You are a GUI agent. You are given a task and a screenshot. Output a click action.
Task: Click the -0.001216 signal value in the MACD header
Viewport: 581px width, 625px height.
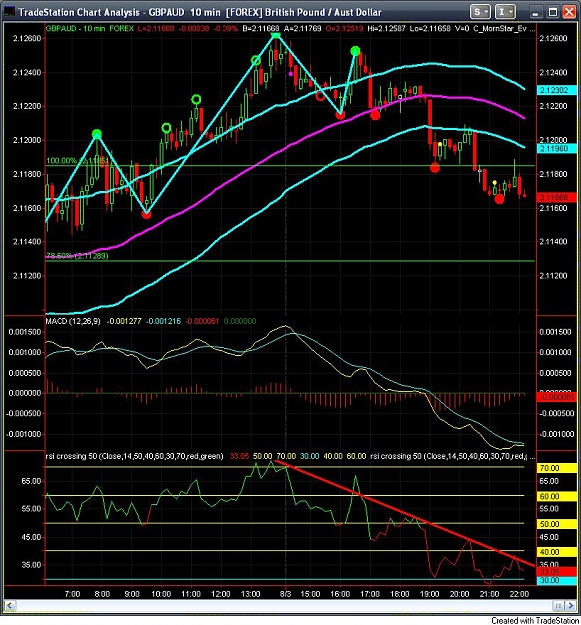(x=163, y=321)
